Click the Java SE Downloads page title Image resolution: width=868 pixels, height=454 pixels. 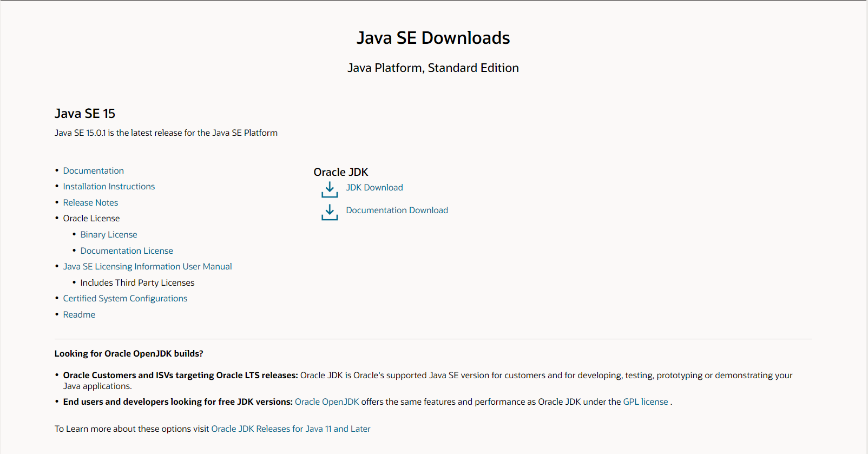pos(433,38)
